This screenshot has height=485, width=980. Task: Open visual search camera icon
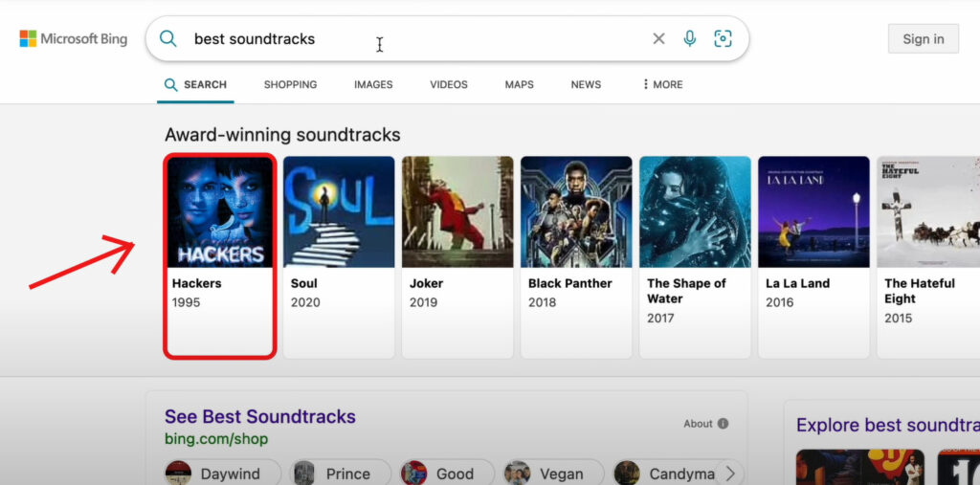point(723,38)
